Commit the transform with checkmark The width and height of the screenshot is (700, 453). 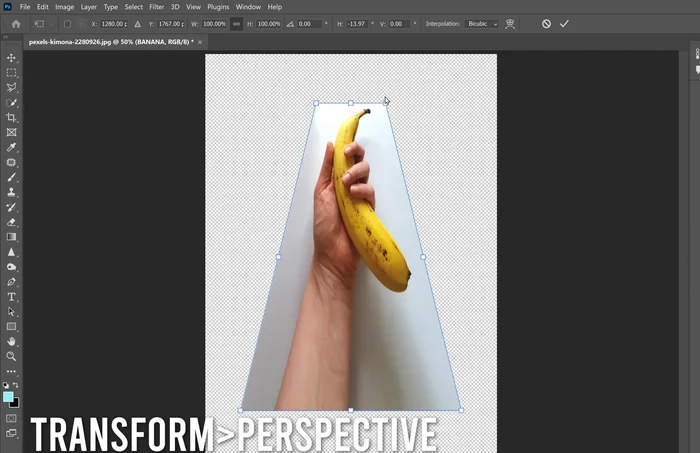pos(564,23)
